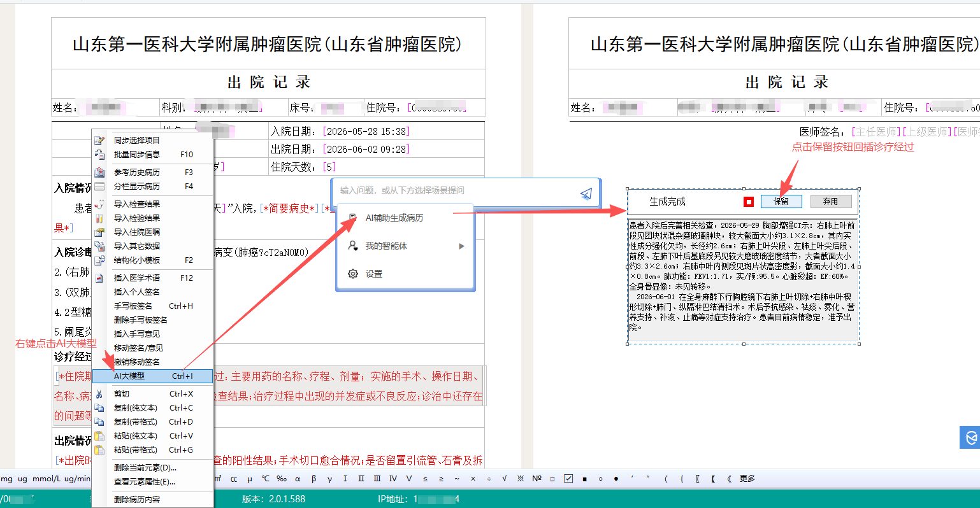Insert the checked box ☑ symbol

click(568, 479)
